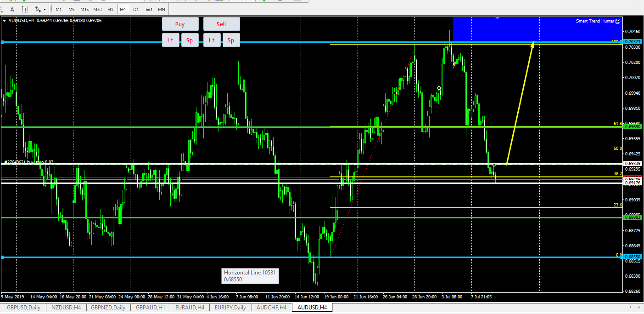644x314 pixels.
Task: Select the Arrows objects tool icon
Action: pos(38,9)
